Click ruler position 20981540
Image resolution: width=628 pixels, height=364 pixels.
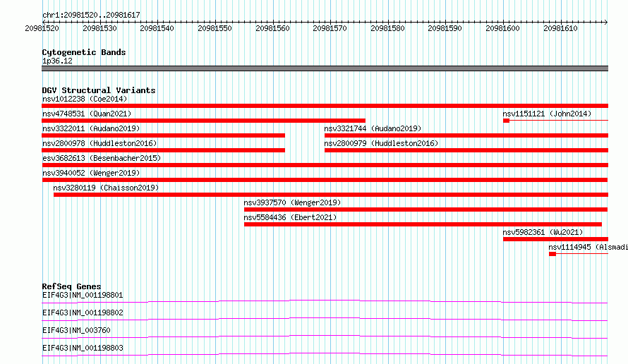(x=157, y=28)
